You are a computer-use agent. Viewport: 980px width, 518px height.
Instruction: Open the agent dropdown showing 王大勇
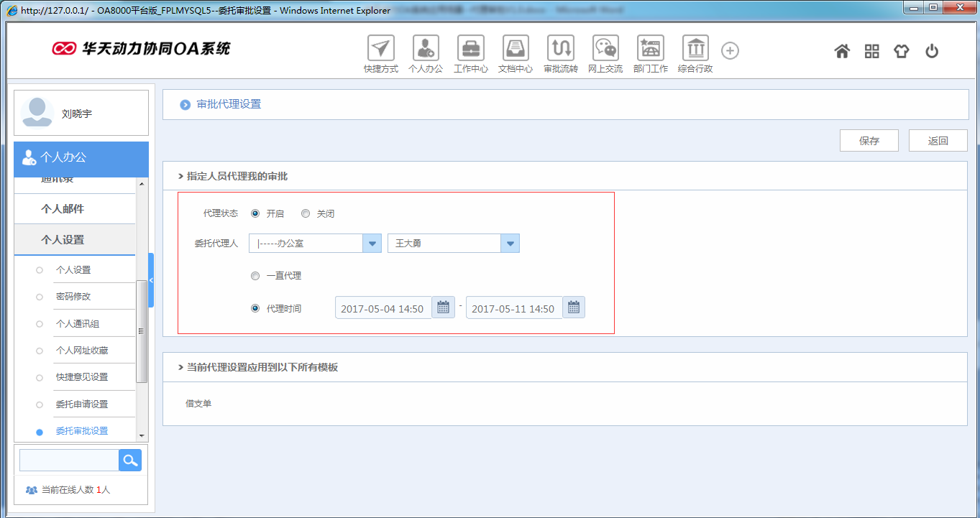(x=510, y=243)
